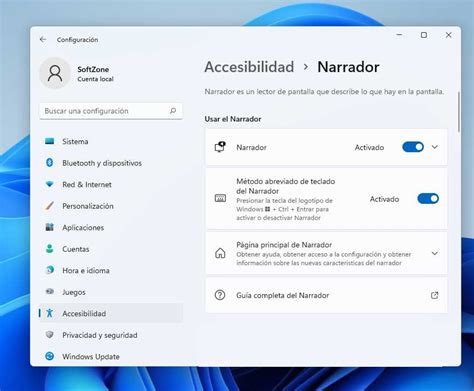Open Sistema settings section
The width and height of the screenshot is (474, 391).
click(x=111, y=141)
